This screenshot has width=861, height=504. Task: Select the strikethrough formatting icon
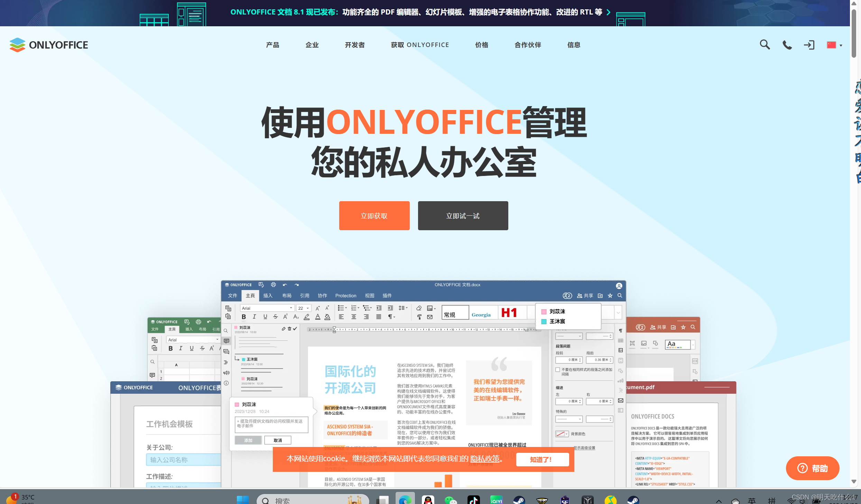click(276, 317)
